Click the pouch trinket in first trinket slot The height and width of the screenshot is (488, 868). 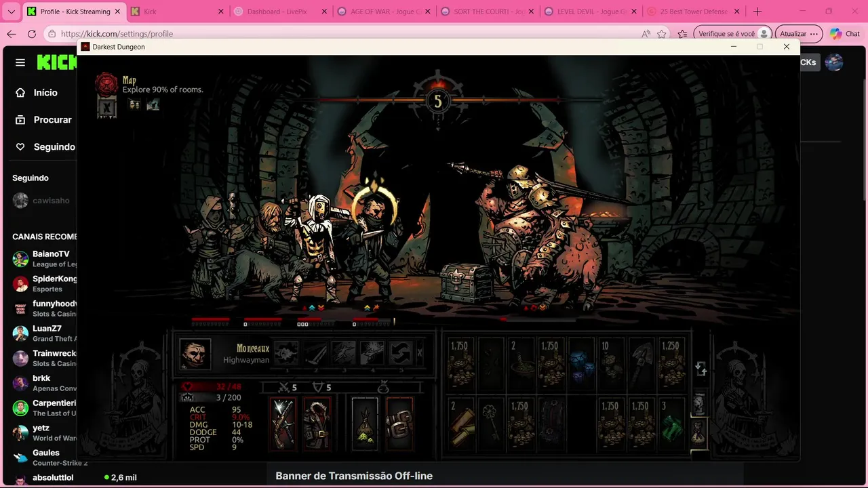[x=365, y=423]
